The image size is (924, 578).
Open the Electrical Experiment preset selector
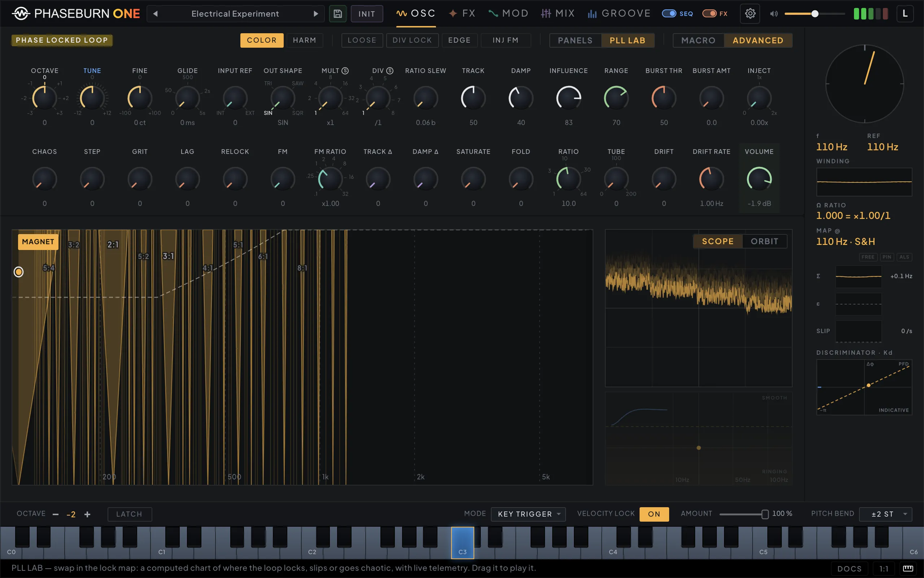(235, 14)
